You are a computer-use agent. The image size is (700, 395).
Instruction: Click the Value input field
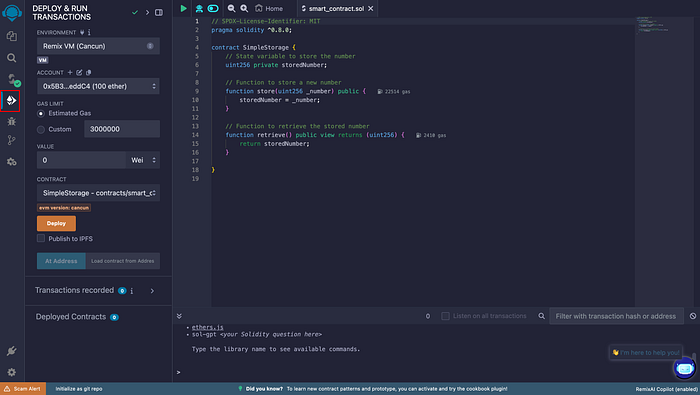coord(81,160)
